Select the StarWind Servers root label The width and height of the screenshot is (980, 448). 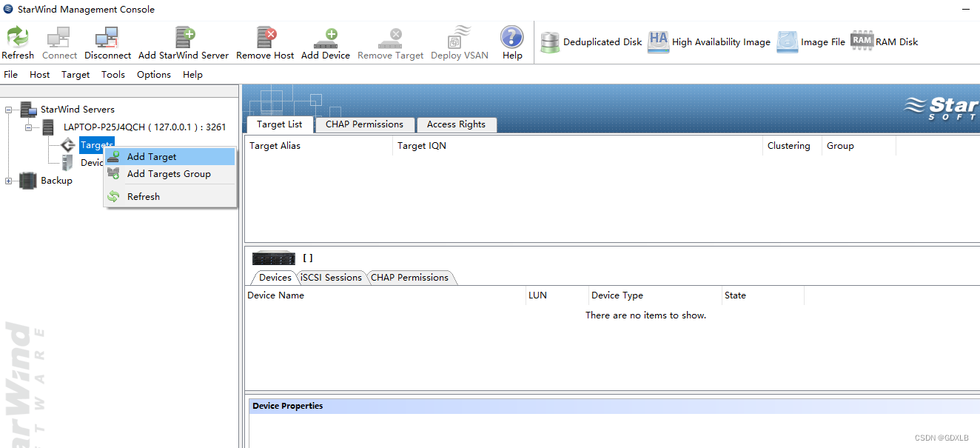[x=78, y=110]
